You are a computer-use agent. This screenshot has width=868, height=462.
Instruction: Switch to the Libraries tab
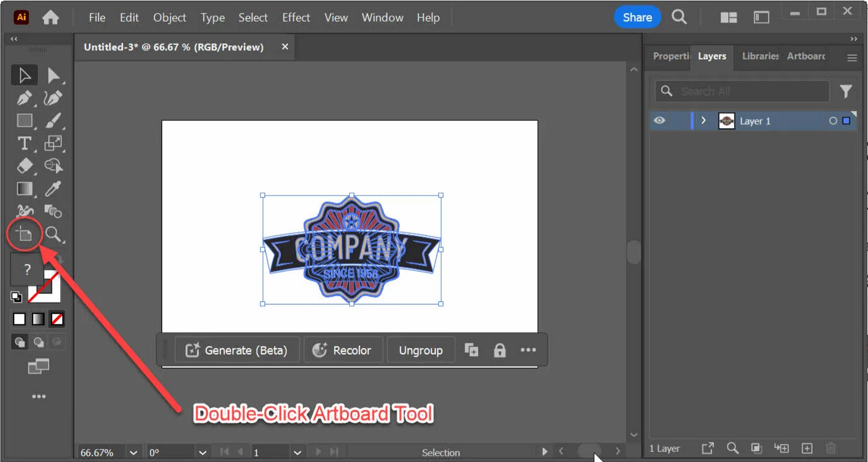[x=759, y=56]
